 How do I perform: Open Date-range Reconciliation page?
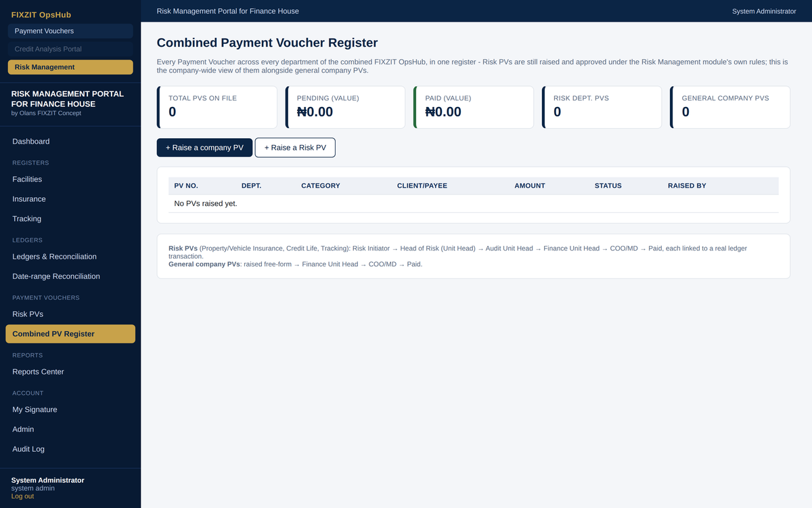click(x=70, y=276)
